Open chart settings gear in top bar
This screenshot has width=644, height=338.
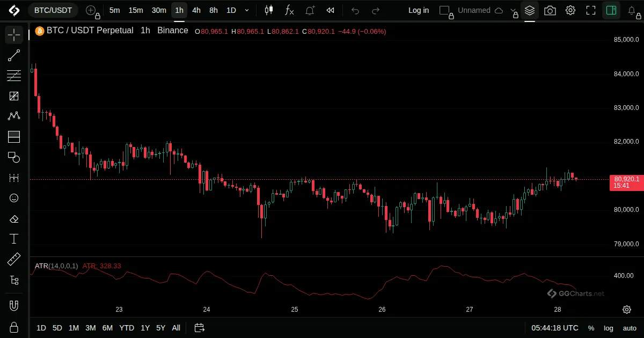[x=570, y=10]
